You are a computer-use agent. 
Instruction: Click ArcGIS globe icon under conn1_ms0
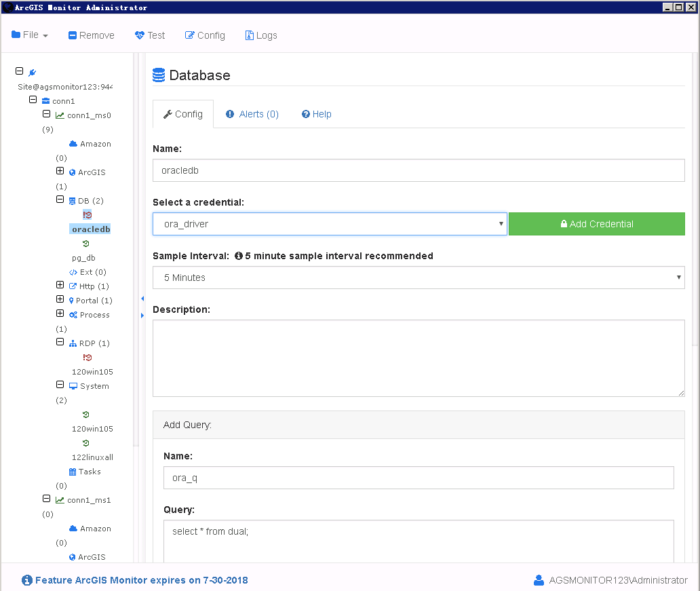point(73,172)
